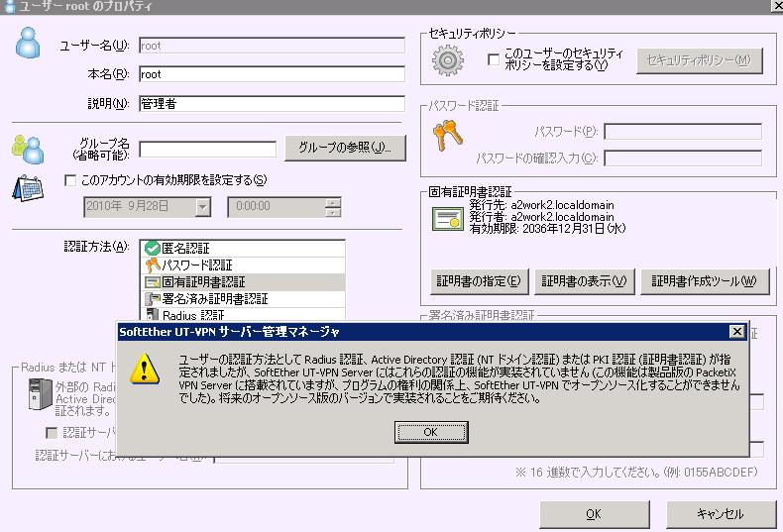Select 固有証明書認証 authentication method
Image resolution: width=783 pixels, height=532 pixels.
[x=243, y=282]
